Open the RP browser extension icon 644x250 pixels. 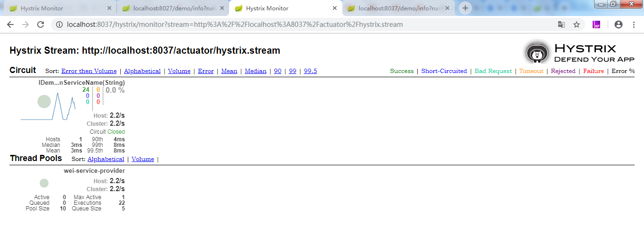[596, 24]
